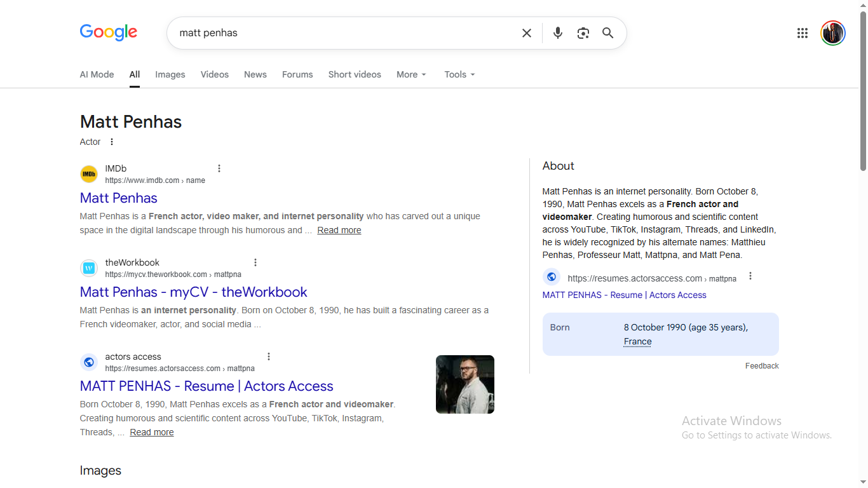This screenshot has height=488, width=868.
Task: Click the Google logo
Action: click(109, 32)
